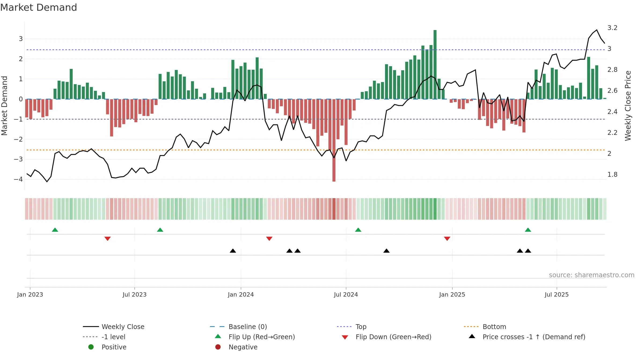
Task: Click the deepest red bar near -4
Action: pyautogui.click(x=334, y=140)
